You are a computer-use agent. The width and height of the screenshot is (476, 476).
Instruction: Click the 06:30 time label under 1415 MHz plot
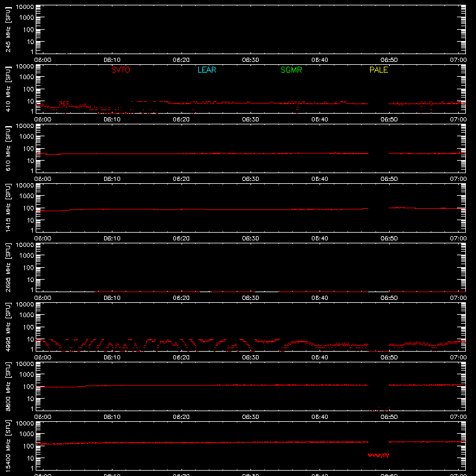(250, 239)
